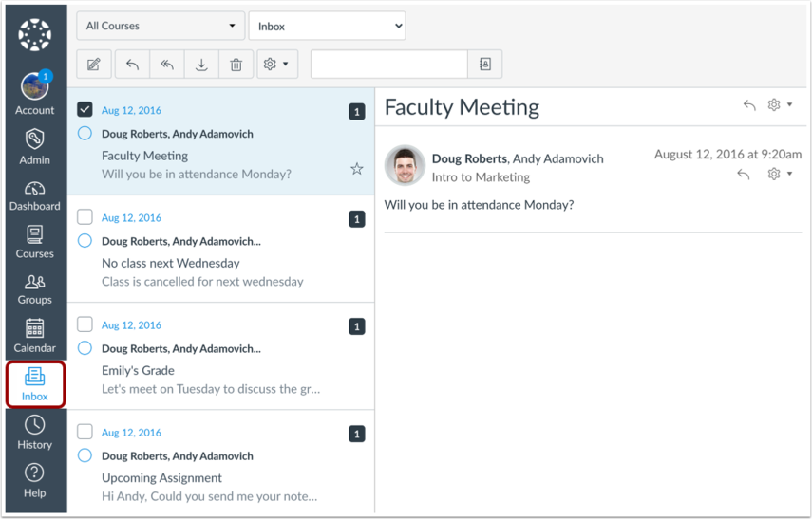This screenshot has height=519, width=812.
Task: Open the Courses menu
Action: coord(35,242)
